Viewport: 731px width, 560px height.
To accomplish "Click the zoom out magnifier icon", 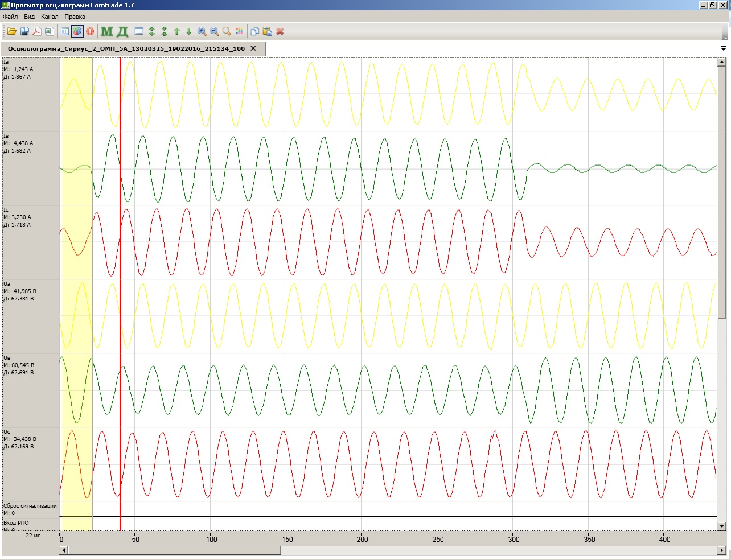I will click(x=214, y=31).
